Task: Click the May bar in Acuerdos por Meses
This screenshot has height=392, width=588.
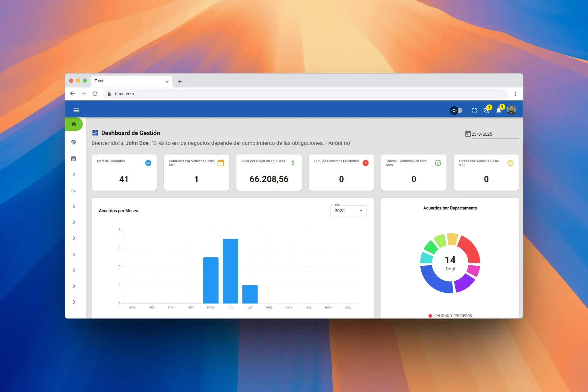Action: point(211,280)
